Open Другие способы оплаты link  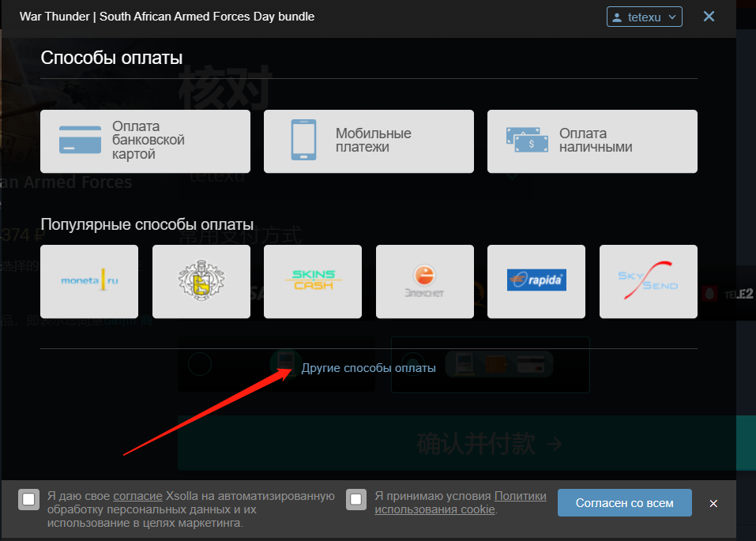[x=368, y=368]
